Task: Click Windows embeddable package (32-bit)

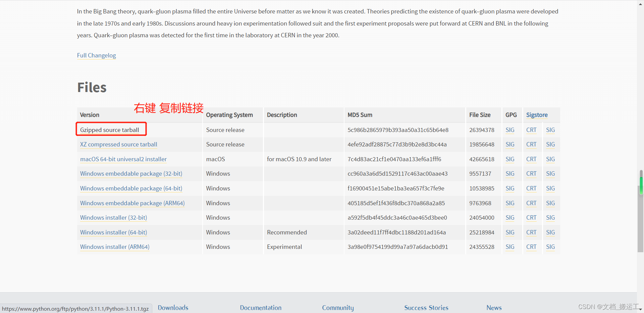Action: click(x=131, y=174)
